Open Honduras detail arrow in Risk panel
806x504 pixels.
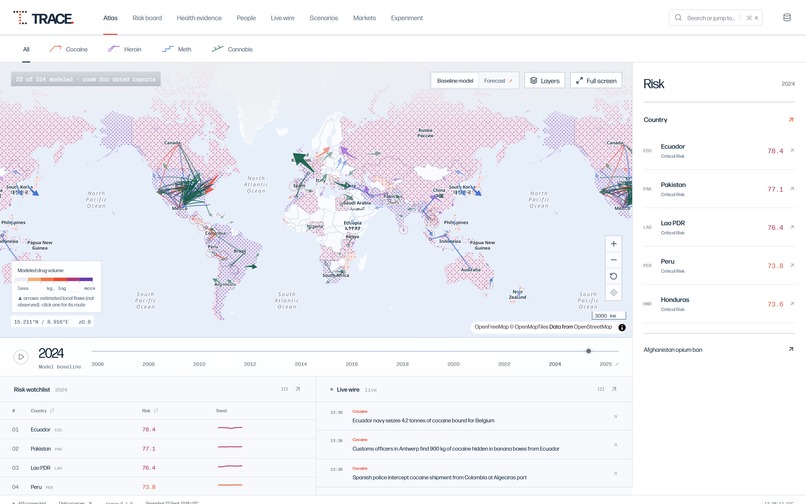(x=792, y=304)
